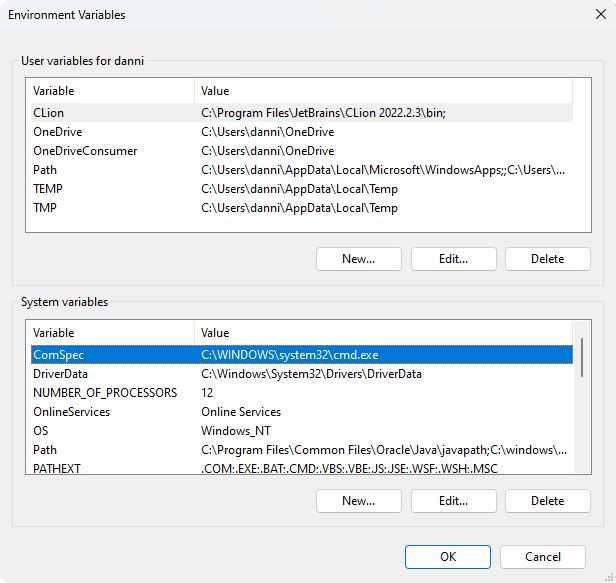Click New under system variables
This screenshot has width=616, height=583.
coord(359,501)
